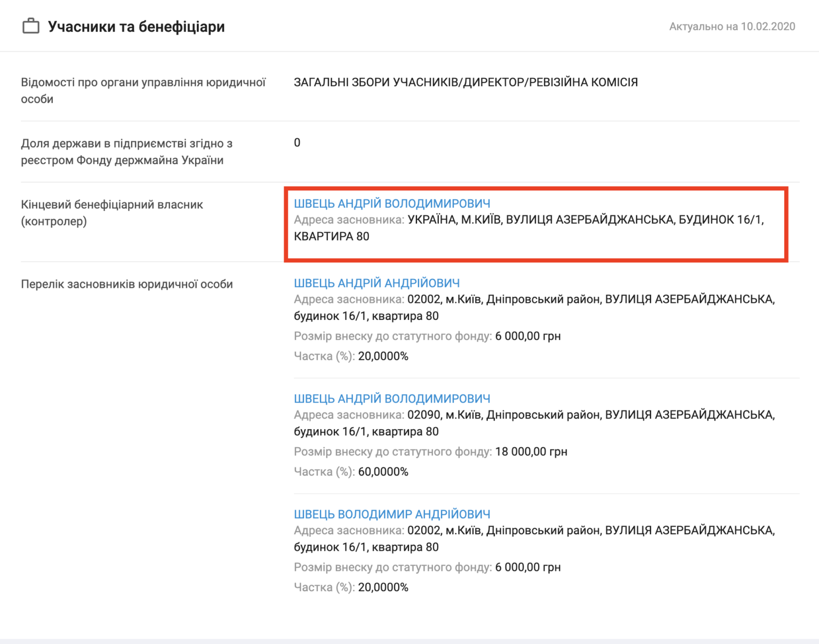Open ШВЕЦЬ АНДРІЙ ВОЛОДИМИРОВИЧ link in founders list
Image resolution: width=819 pixels, height=644 pixels.
[392, 399]
